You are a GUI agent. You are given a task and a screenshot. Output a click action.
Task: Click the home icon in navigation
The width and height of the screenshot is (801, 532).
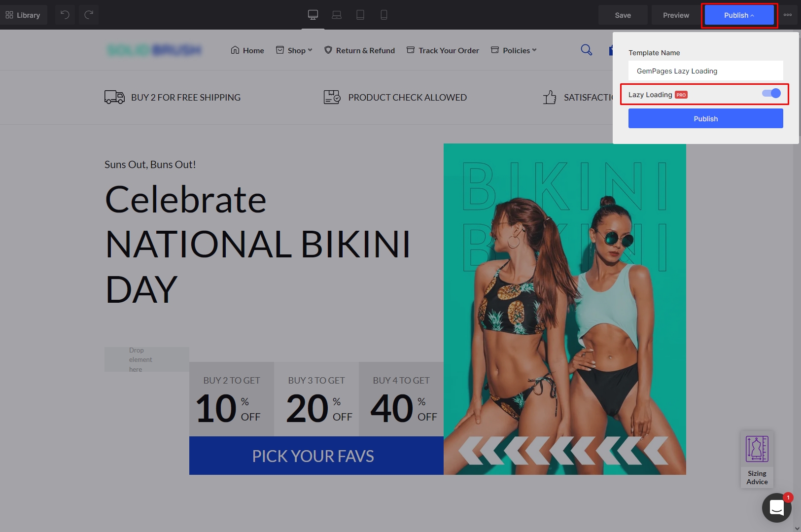(x=235, y=50)
